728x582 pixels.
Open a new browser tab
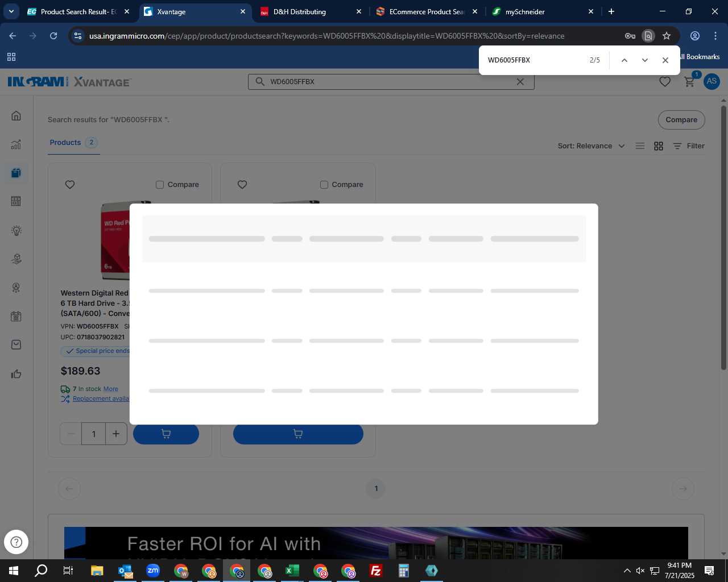pyautogui.click(x=611, y=11)
